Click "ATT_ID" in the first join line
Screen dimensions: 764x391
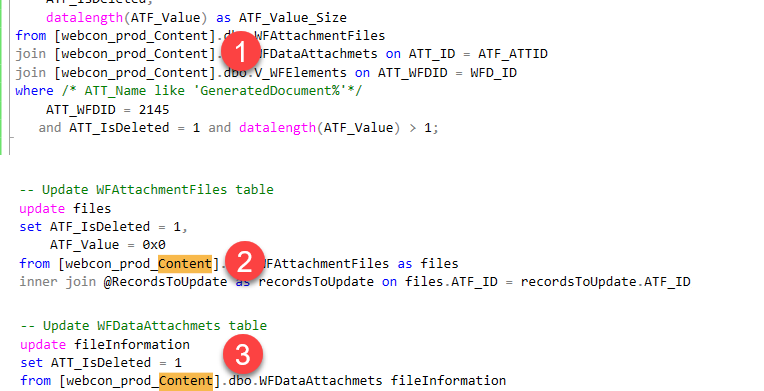point(432,54)
